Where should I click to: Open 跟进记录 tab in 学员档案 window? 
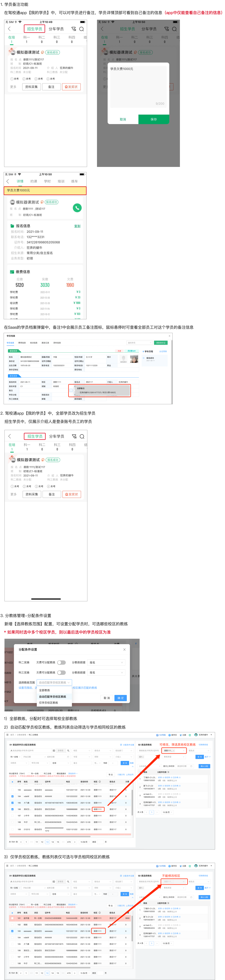click(45, 343)
